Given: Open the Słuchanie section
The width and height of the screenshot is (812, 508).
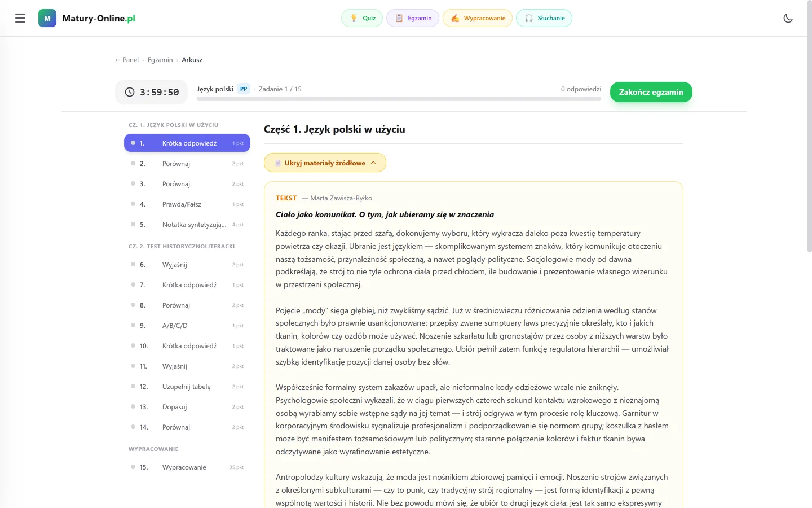Looking at the screenshot, I should [544, 18].
